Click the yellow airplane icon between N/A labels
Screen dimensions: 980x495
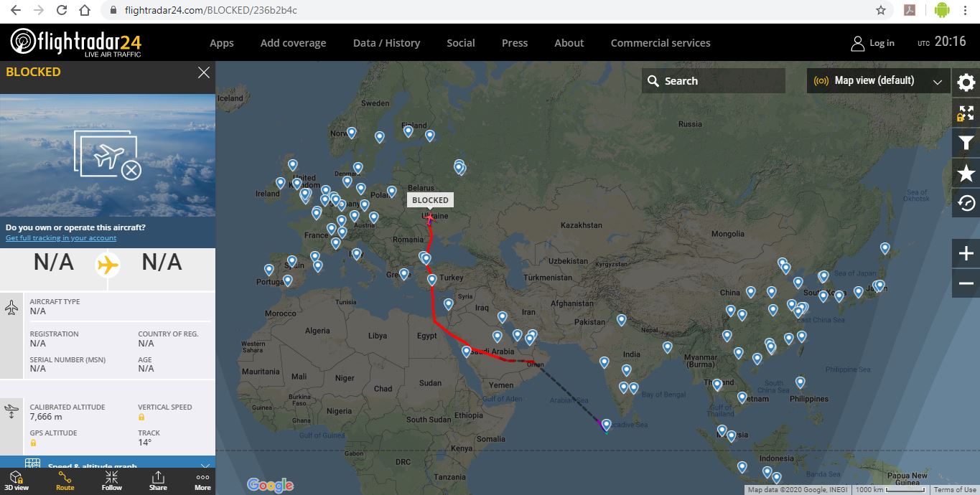click(x=108, y=265)
